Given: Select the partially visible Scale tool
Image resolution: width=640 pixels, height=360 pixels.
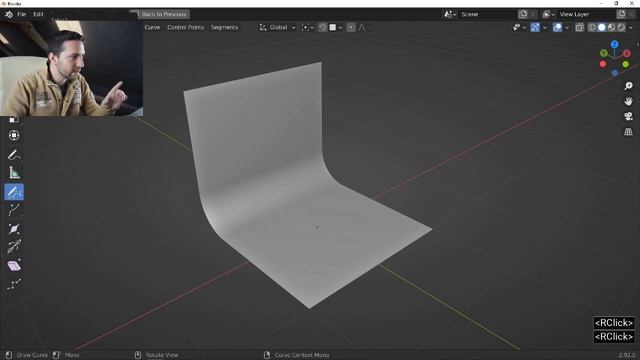Looking at the screenshot, I should tap(13, 119).
